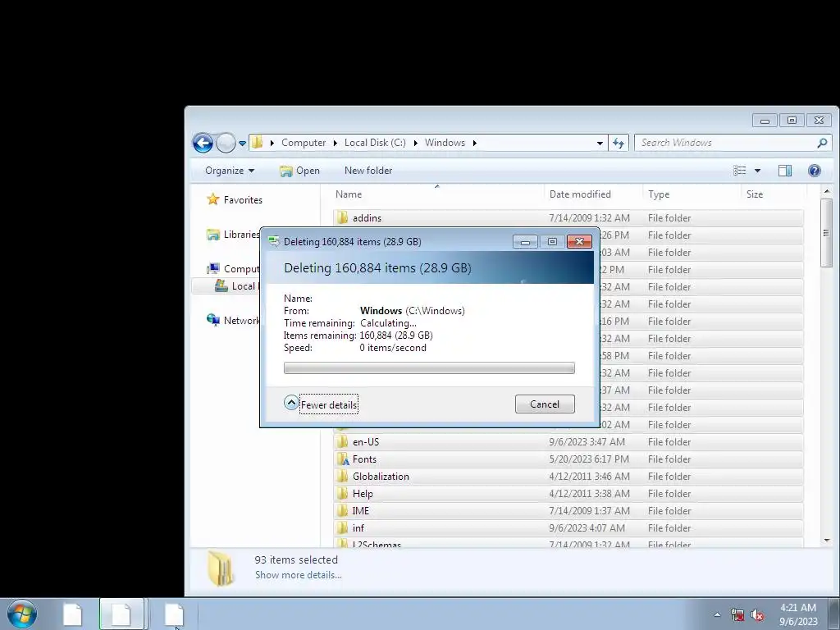
Task: Collapse dialog with the Fewer details chevron
Action: (x=291, y=403)
